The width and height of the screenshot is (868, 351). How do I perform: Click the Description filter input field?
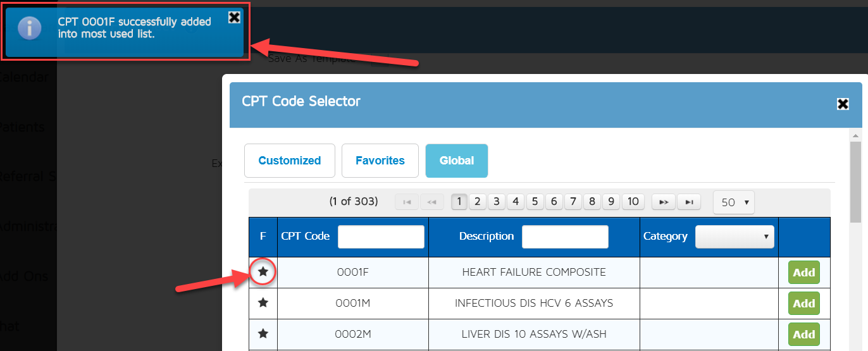(564, 237)
